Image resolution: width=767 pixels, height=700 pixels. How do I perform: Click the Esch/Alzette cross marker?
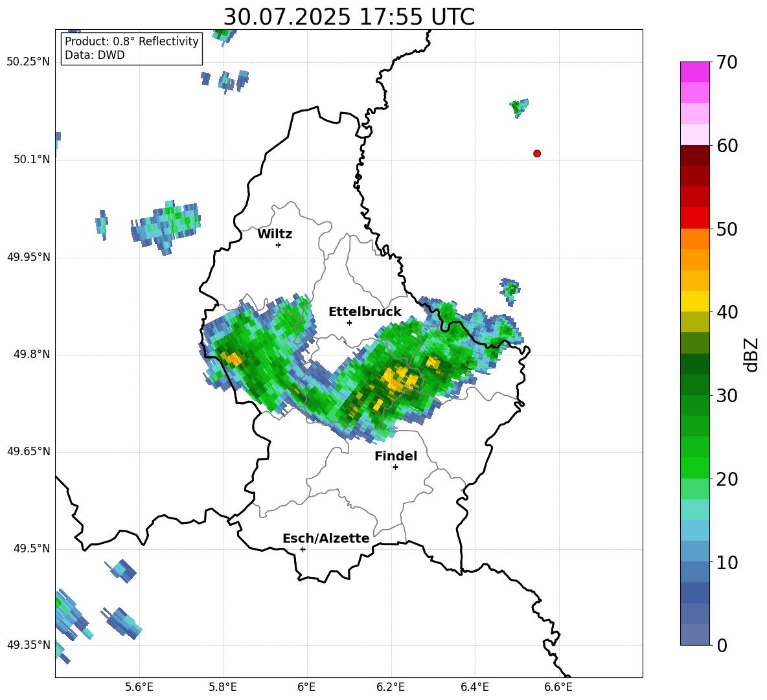point(303,549)
